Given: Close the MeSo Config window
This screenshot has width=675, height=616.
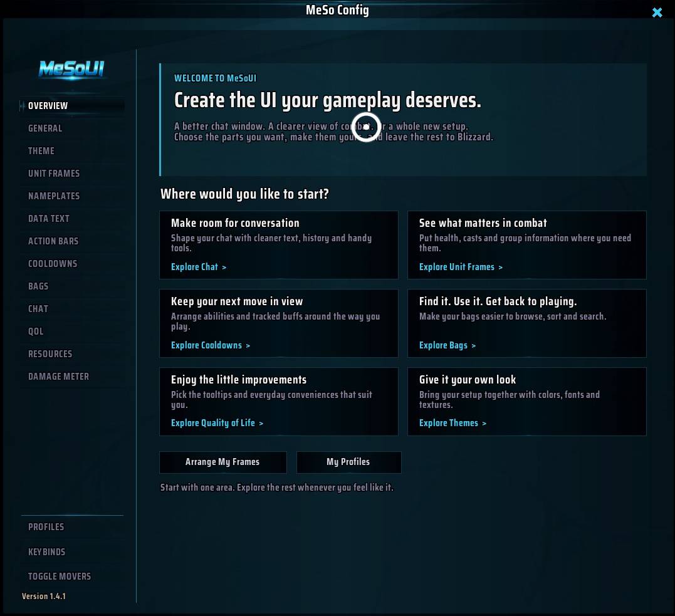Looking at the screenshot, I should (656, 12).
